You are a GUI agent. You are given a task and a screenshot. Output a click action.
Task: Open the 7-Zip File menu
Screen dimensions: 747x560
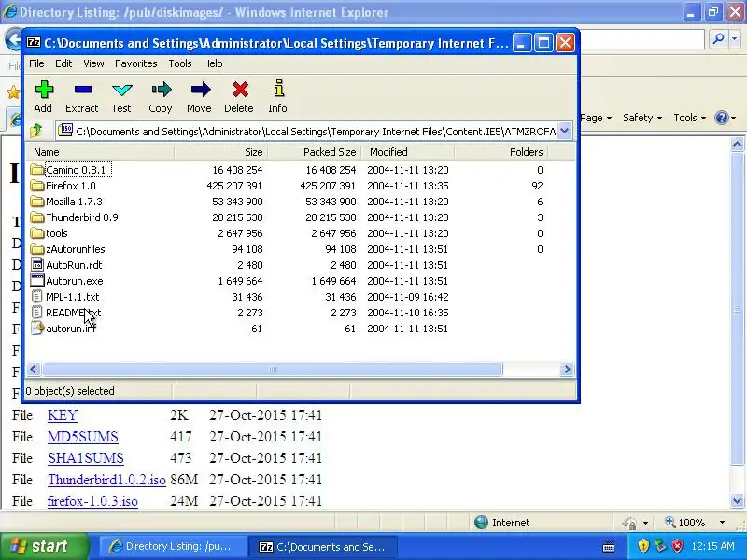pos(36,63)
